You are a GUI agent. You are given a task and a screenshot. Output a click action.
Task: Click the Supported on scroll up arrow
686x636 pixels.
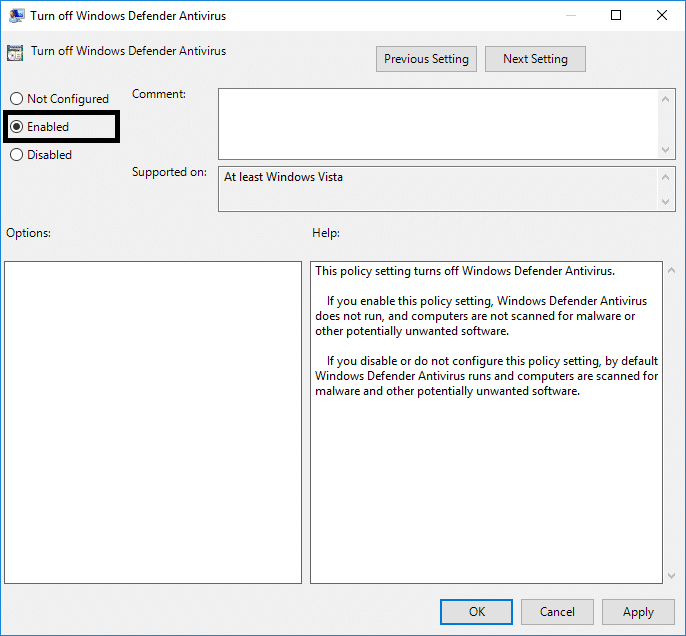(667, 177)
